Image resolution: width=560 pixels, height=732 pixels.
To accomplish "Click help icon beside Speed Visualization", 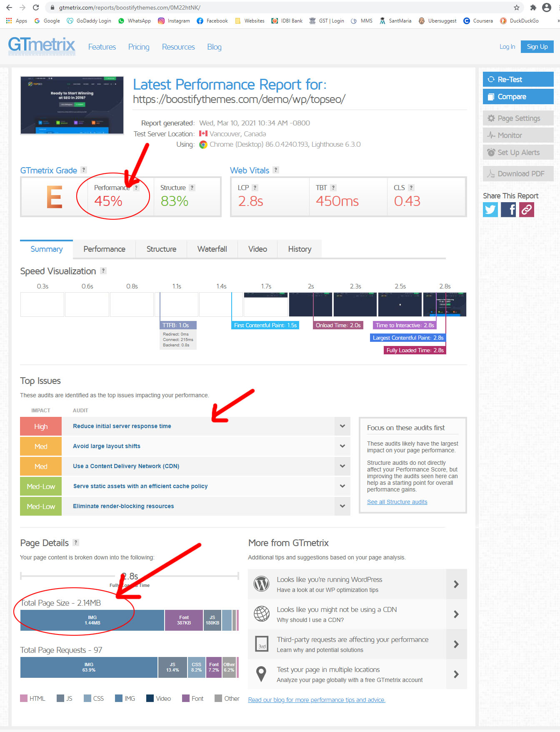I will pos(103,271).
